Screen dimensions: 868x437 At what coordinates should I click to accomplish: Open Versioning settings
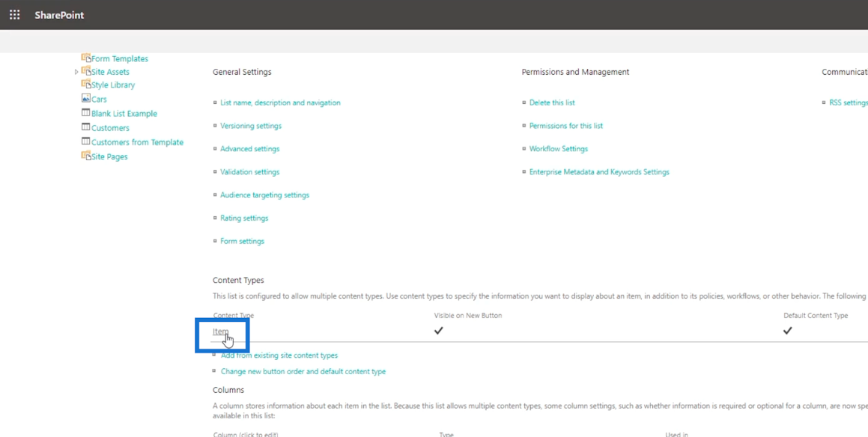coord(251,126)
